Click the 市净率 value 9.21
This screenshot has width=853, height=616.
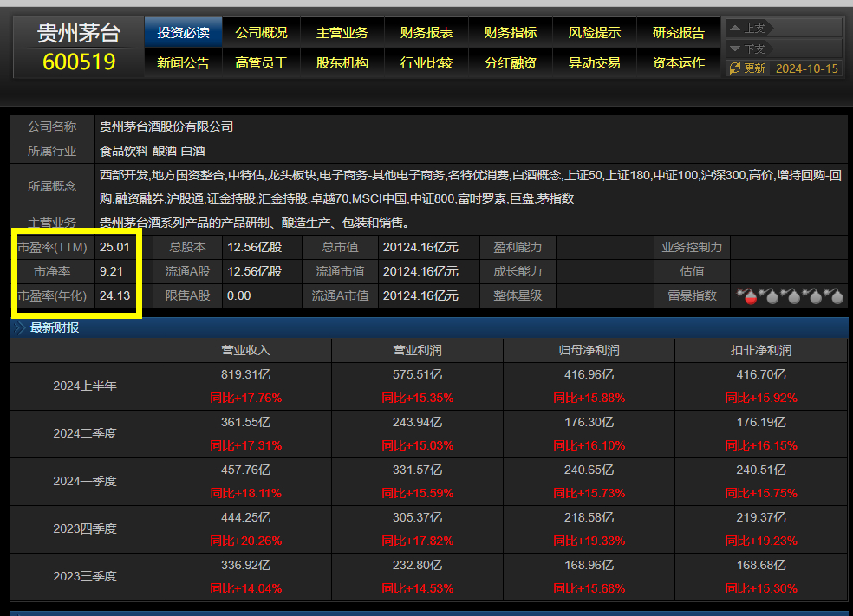point(111,271)
